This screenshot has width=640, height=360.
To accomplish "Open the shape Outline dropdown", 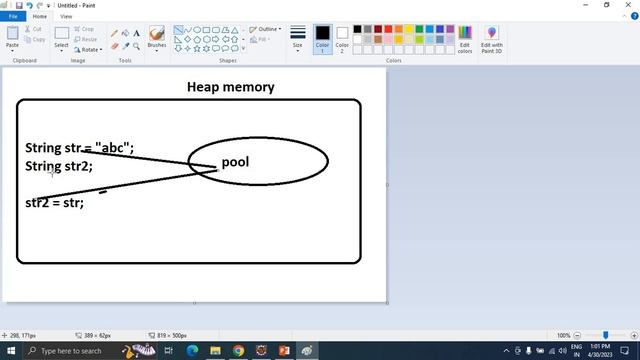I will pos(266,29).
